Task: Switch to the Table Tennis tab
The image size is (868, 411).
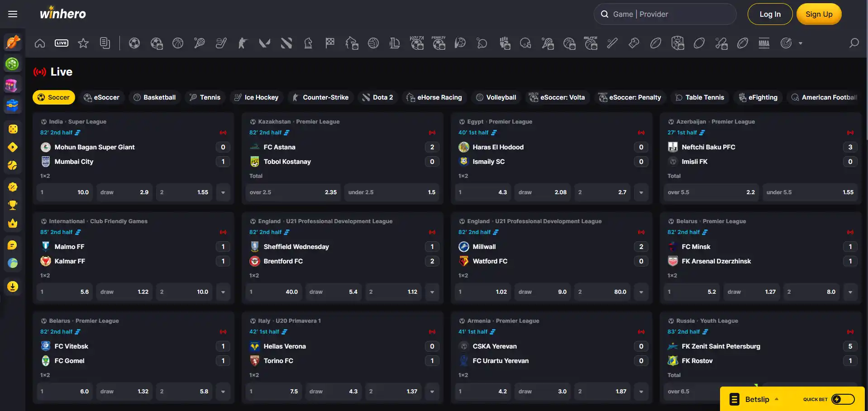Action: coord(700,97)
